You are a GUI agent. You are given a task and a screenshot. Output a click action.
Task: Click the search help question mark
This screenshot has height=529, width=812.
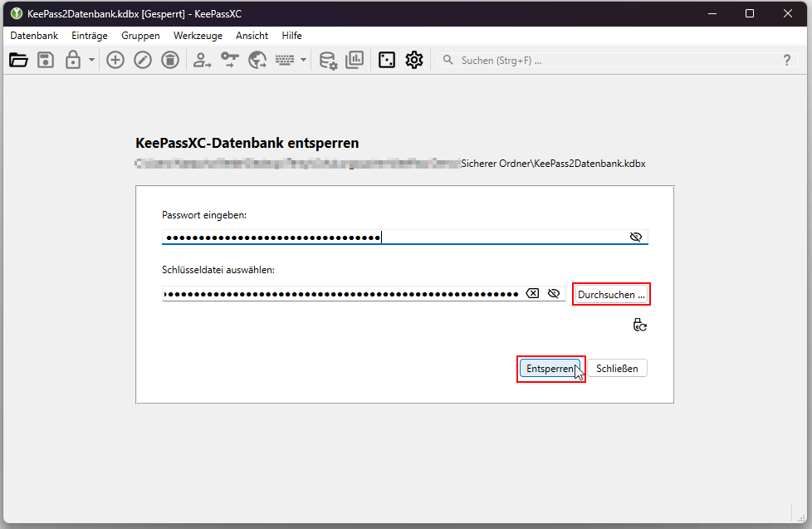coord(787,60)
